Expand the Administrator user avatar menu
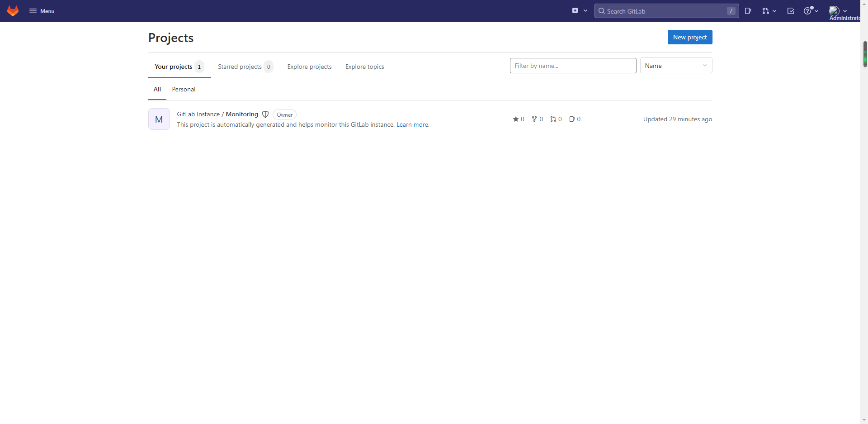Screen dimensions: 868x424 pos(838,11)
